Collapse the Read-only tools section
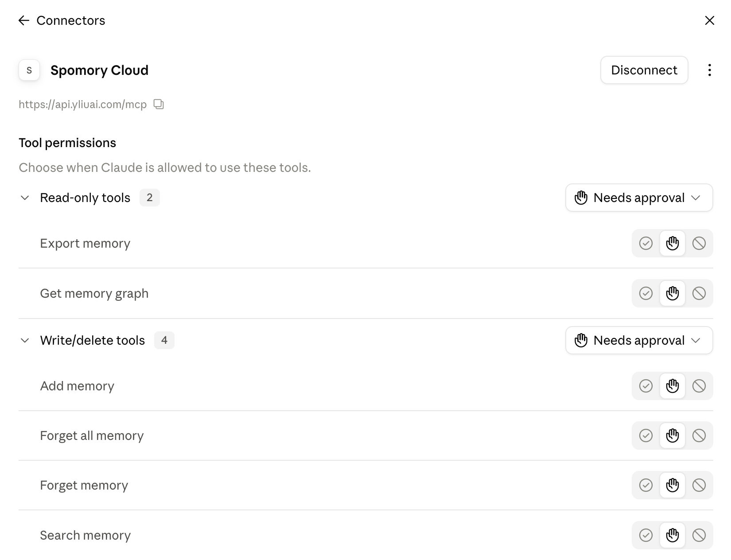731x560 pixels. tap(25, 198)
